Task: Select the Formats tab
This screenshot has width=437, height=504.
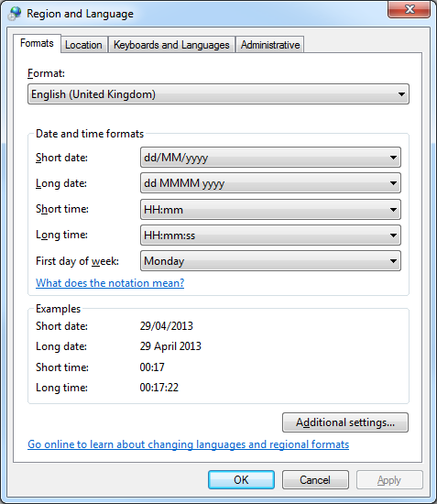Action: [37, 43]
